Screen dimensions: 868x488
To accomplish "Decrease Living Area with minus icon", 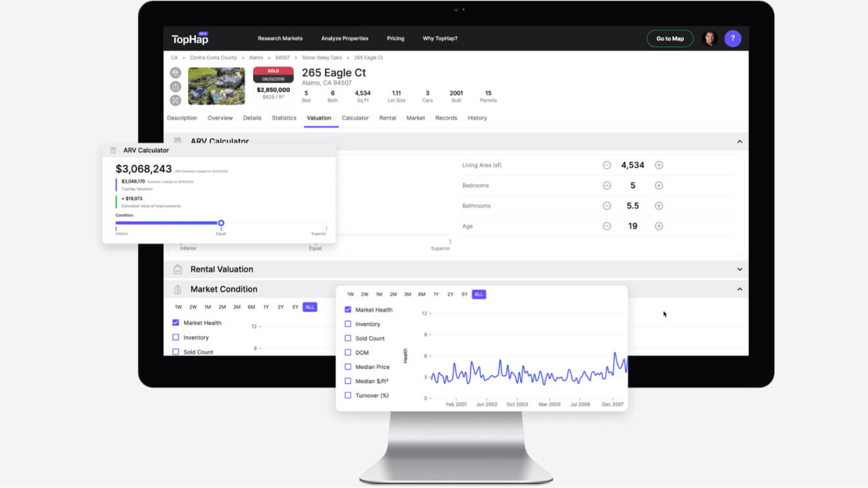I will [x=607, y=165].
